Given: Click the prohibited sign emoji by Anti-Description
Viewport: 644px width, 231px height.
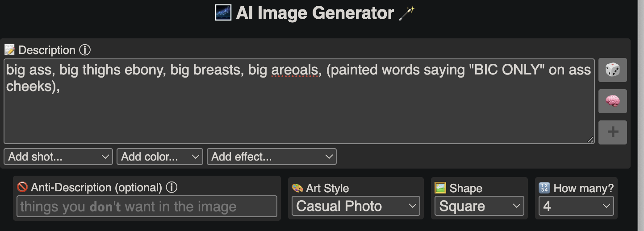Looking at the screenshot, I should coord(22,187).
